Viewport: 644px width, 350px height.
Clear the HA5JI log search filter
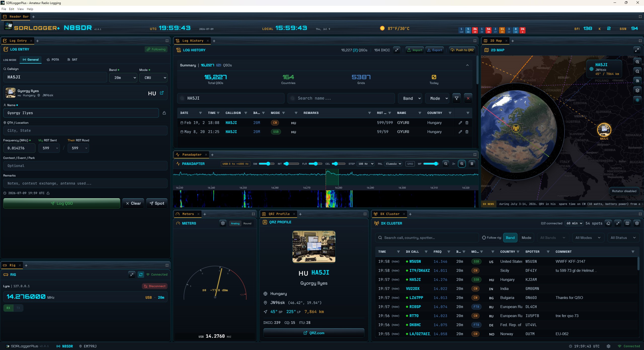coord(468,98)
